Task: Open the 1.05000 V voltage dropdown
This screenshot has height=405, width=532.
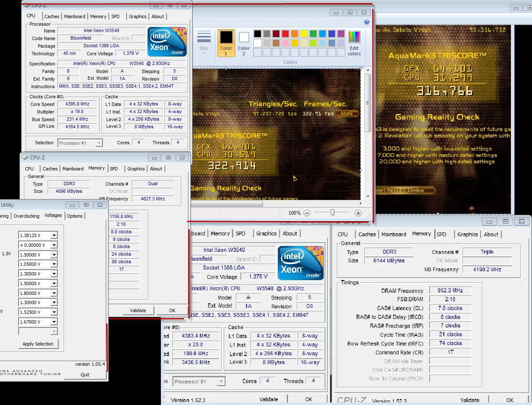Action: (54, 264)
